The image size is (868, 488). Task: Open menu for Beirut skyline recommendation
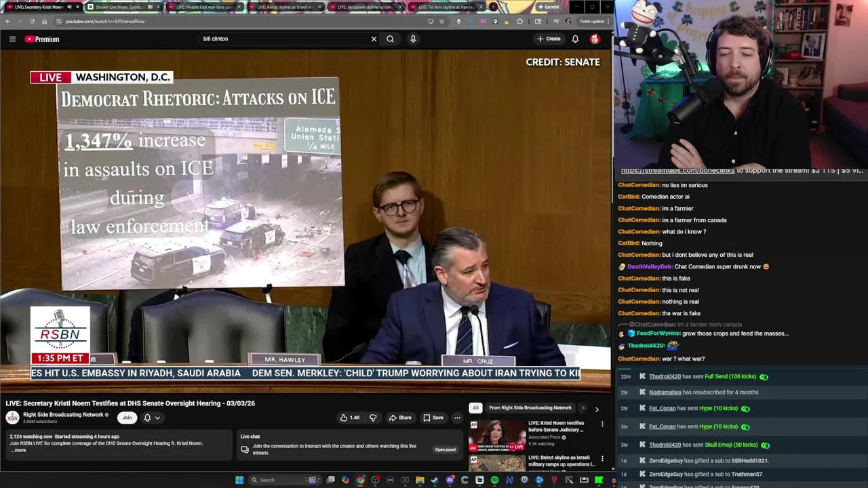tap(602, 459)
